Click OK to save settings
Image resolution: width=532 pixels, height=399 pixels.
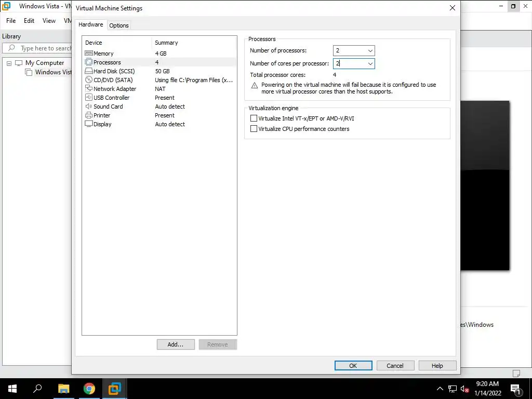click(353, 365)
